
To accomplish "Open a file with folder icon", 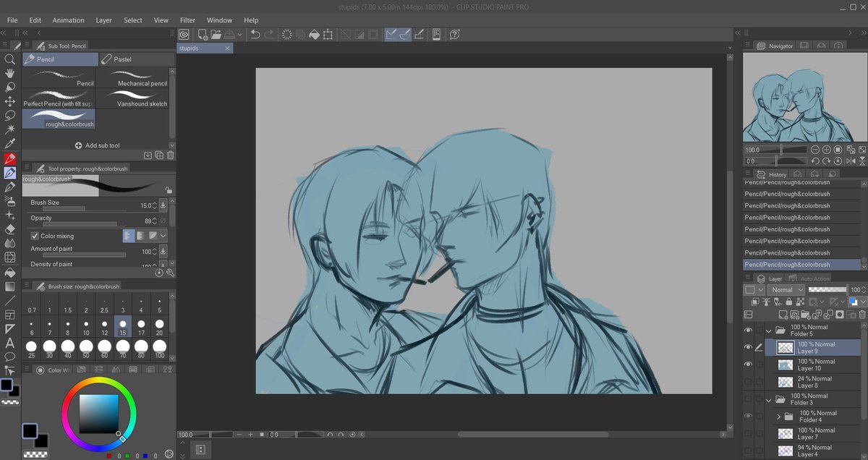I will coord(216,34).
